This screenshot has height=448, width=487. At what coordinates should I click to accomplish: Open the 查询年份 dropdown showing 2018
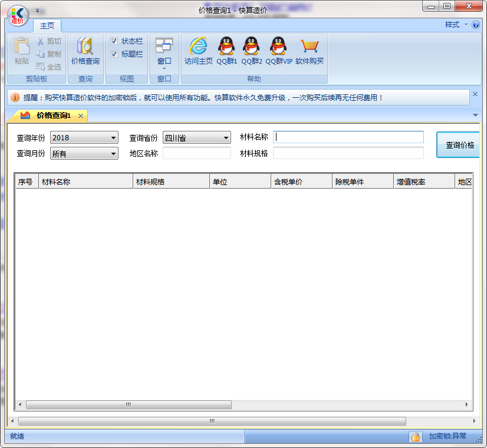tap(84, 137)
